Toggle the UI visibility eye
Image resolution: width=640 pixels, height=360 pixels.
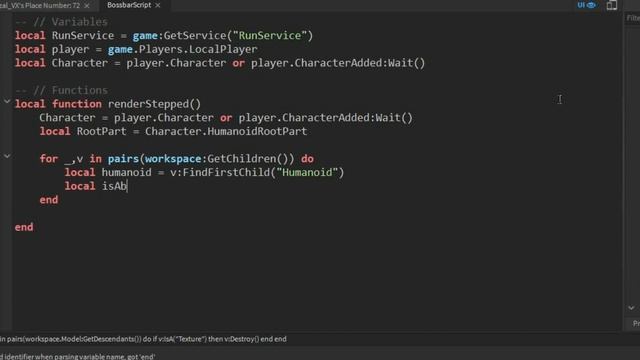coord(586,5)
